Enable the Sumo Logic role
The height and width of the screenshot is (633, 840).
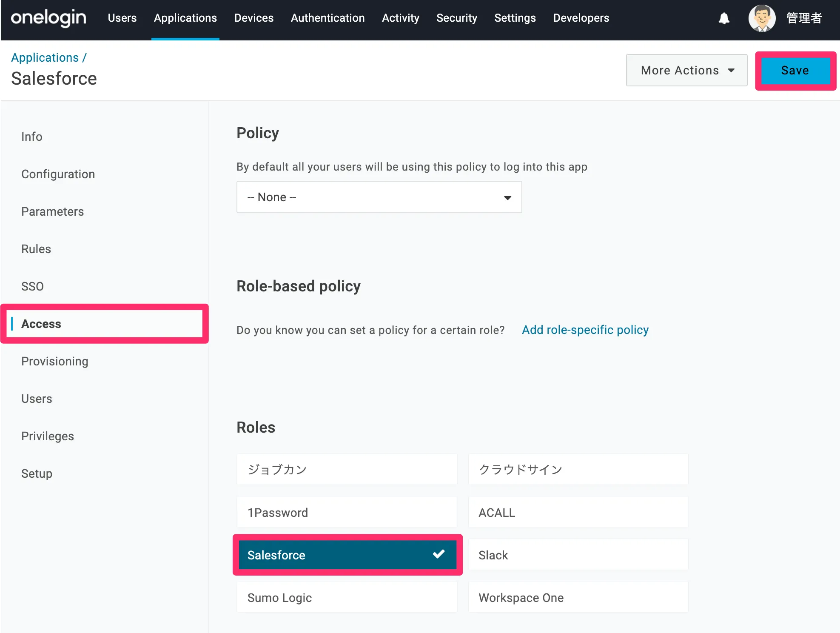point(347,597)
